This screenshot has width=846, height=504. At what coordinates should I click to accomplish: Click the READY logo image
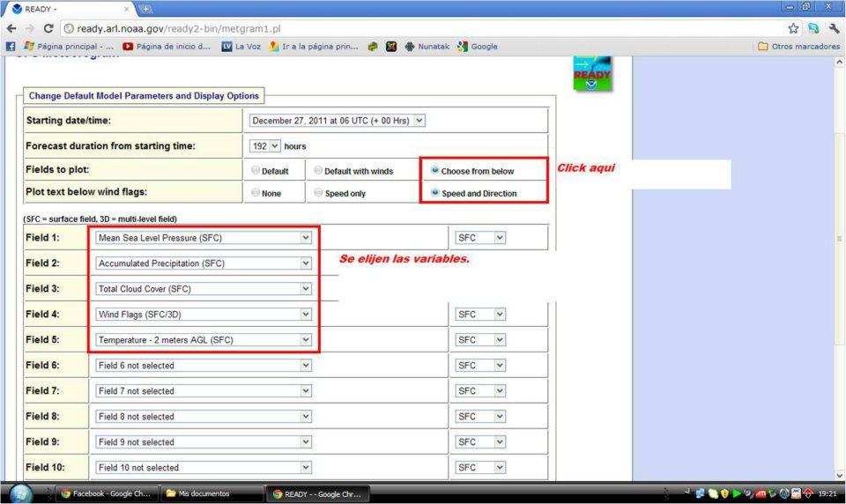point(591,74)
